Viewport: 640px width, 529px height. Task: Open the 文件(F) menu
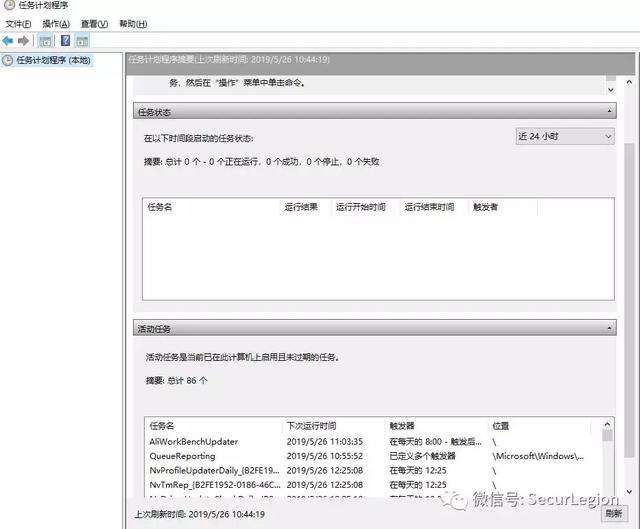point(18,24)
